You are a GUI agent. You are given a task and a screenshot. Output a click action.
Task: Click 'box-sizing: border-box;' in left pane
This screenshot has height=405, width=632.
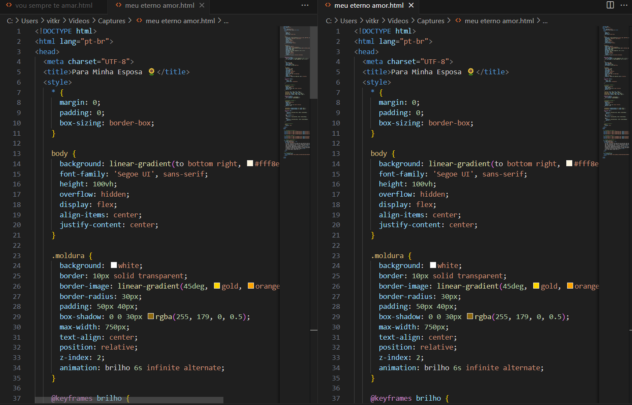point(107,123)
